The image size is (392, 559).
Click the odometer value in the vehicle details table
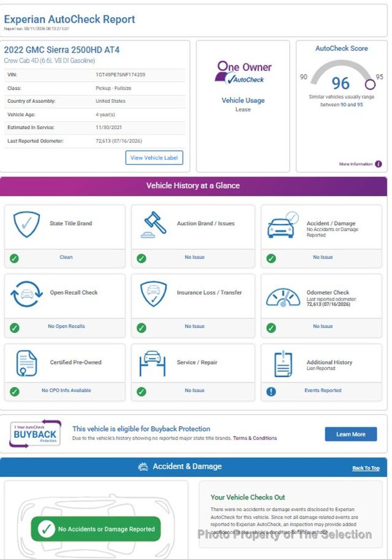click(119, 141)
